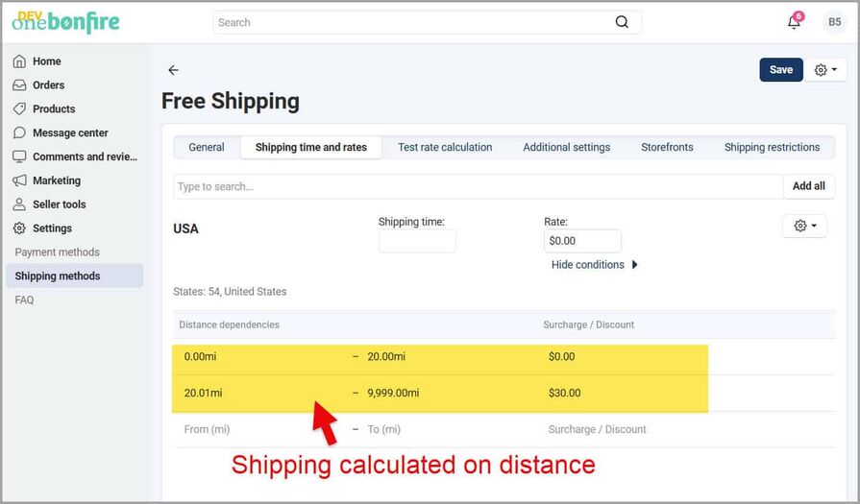This screenshot has height=504, width=860.
Task: Click the Shipping time input box
Action: coord(417,241)
